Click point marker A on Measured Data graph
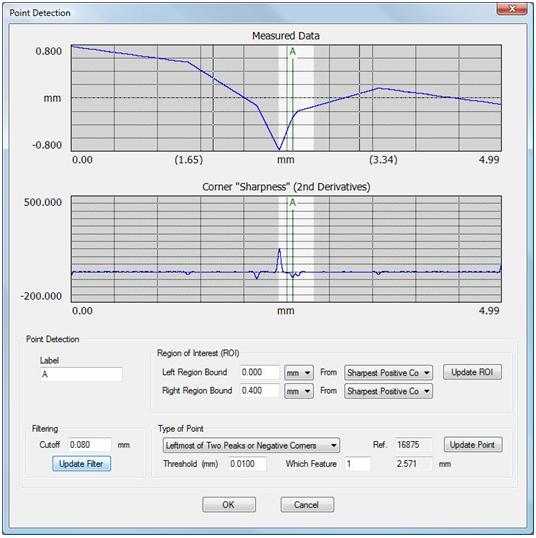Image resolution: width=536 pixels, height=538 pixels. click(292, 51)
